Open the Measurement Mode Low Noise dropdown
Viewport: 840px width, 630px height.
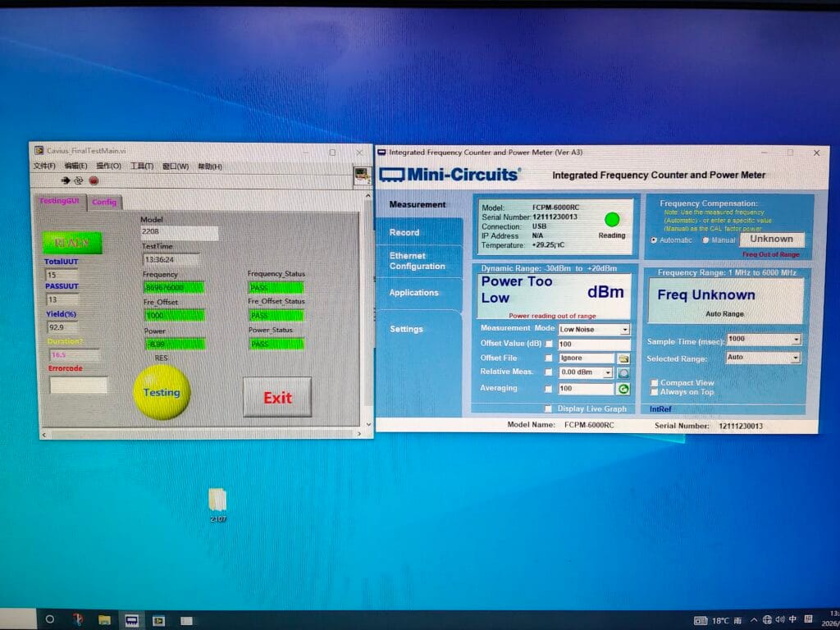tap(624, 330)
